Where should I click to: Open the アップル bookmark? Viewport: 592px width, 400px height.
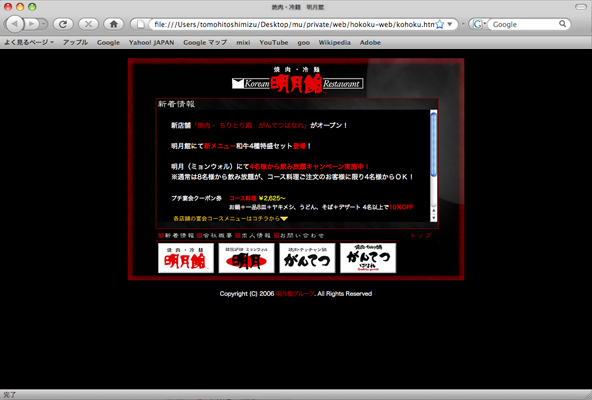(x=75, y=42)
